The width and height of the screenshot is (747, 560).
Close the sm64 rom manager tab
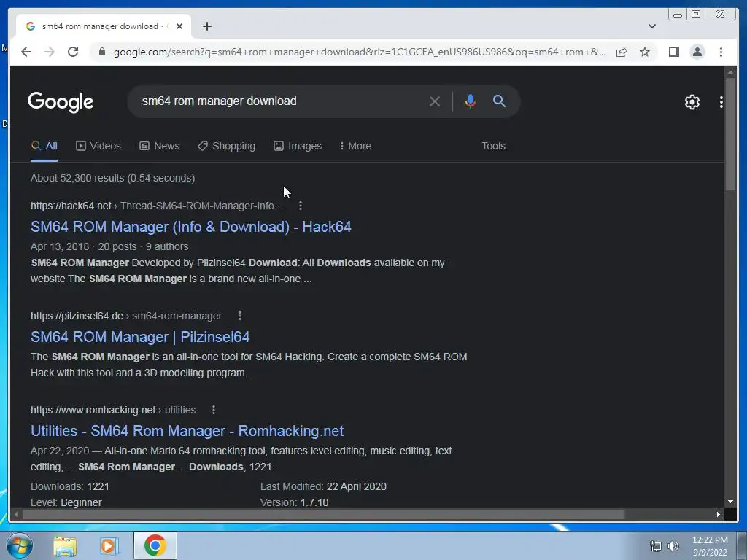click(179, 26)
